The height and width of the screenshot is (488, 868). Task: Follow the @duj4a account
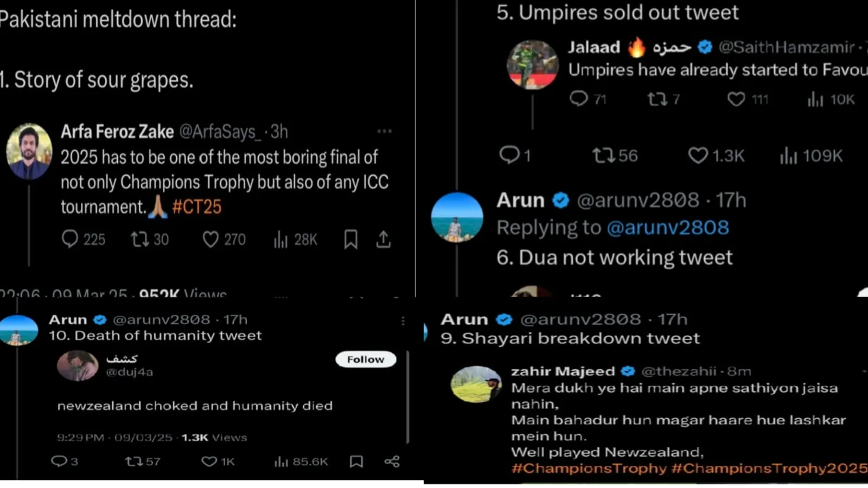[x=366, y=359]
